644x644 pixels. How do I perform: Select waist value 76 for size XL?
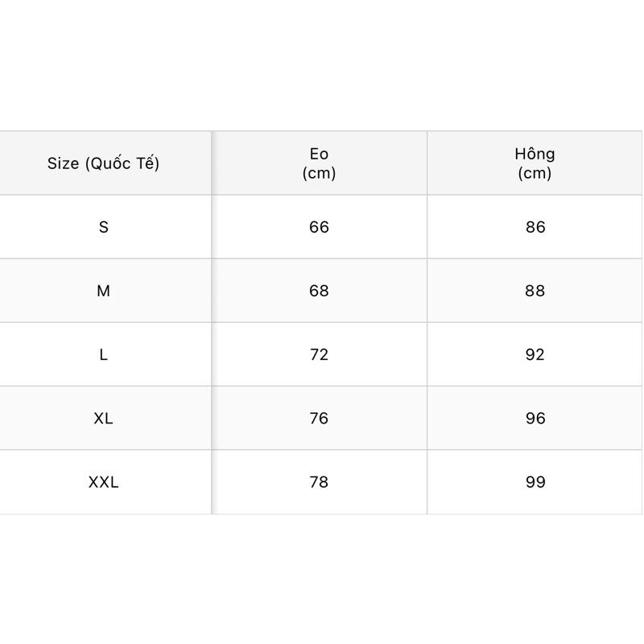coord(320,419)
